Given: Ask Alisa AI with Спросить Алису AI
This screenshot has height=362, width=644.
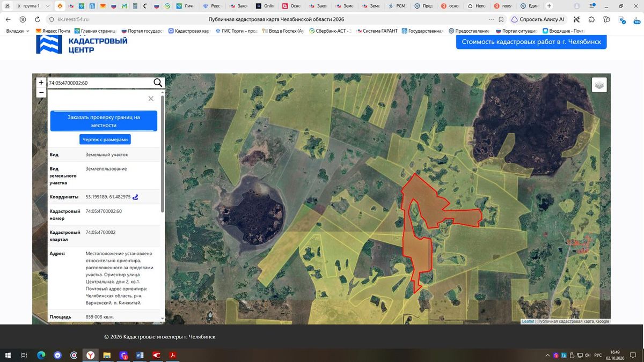Looking at the screenshot, I should [538, 19].
